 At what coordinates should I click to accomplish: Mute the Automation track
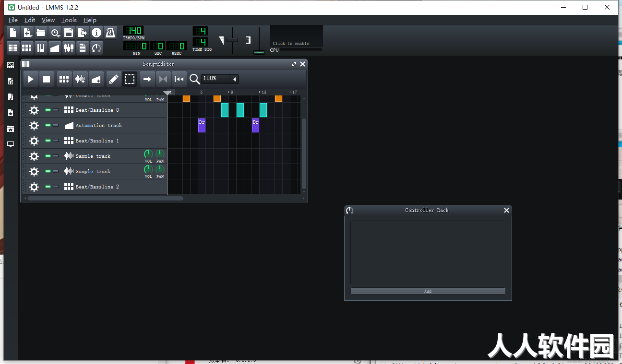pyautogui.click(x=48, y=125)
